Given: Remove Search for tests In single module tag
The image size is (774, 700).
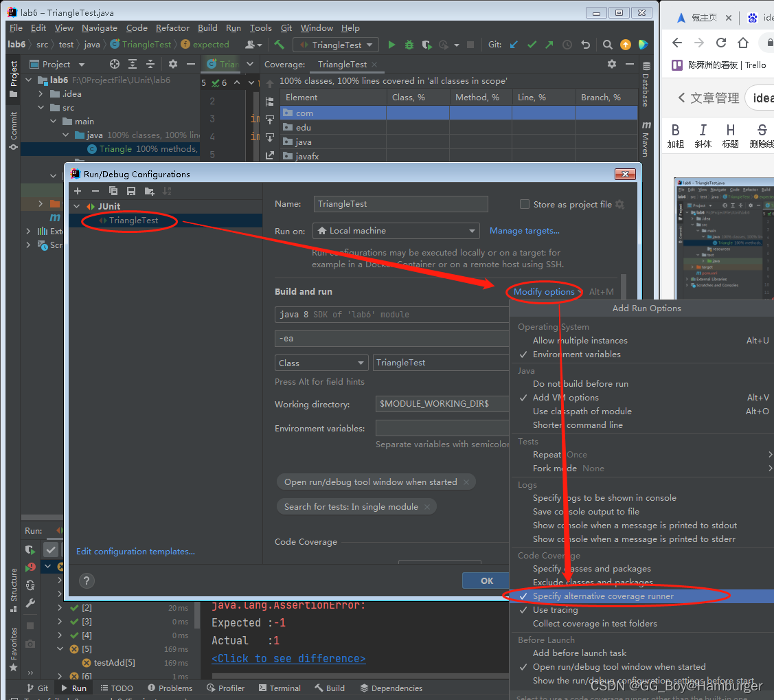Looking at the screenshot, I should (x=427, y=507).
